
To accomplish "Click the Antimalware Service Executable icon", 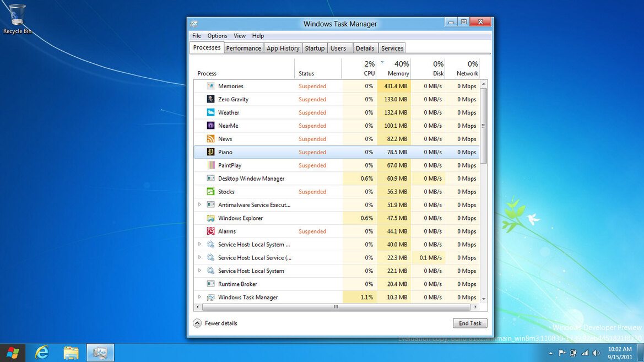I will (x=210, y=204).
